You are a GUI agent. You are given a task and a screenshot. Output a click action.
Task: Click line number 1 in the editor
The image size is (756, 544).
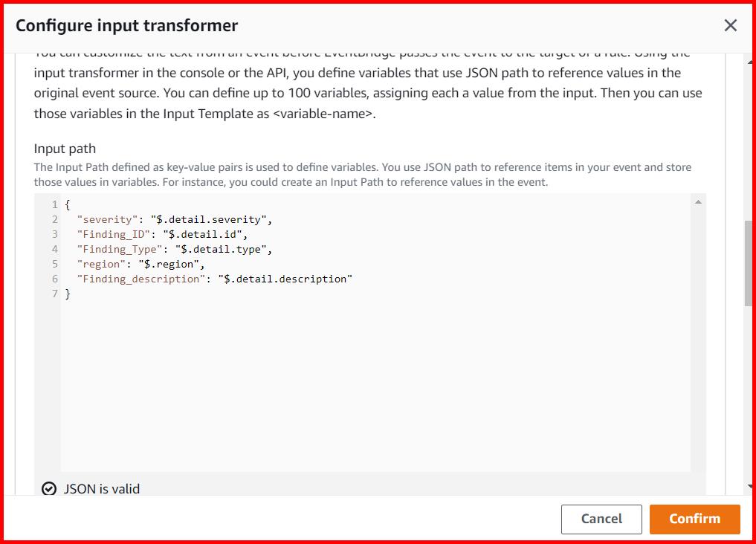click(x=54, y=204)
